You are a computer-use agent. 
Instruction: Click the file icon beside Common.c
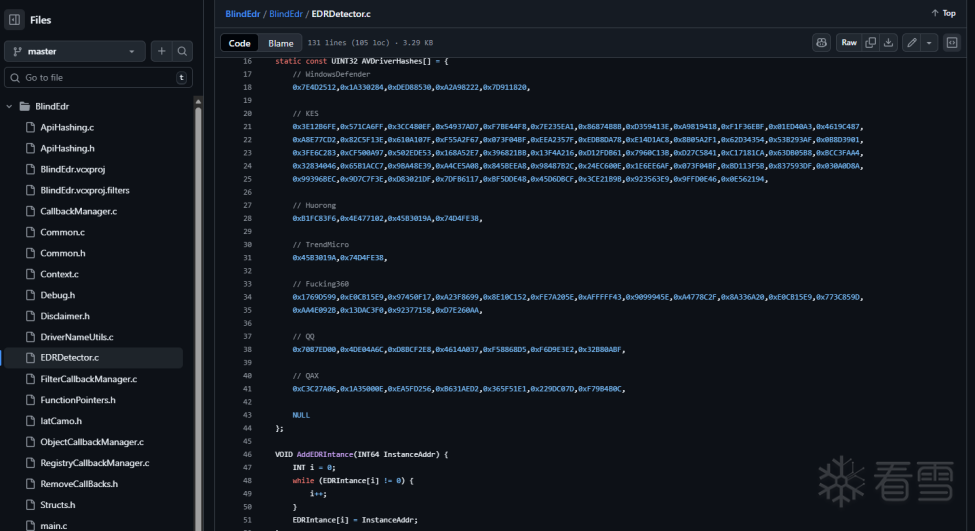click(x=30, y=232)
